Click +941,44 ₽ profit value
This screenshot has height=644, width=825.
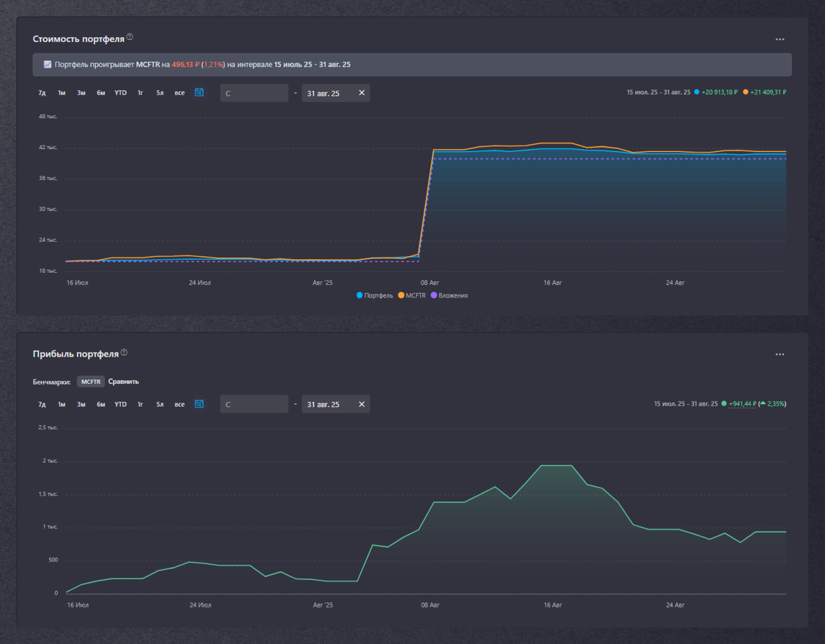click(x=742, y=404)
